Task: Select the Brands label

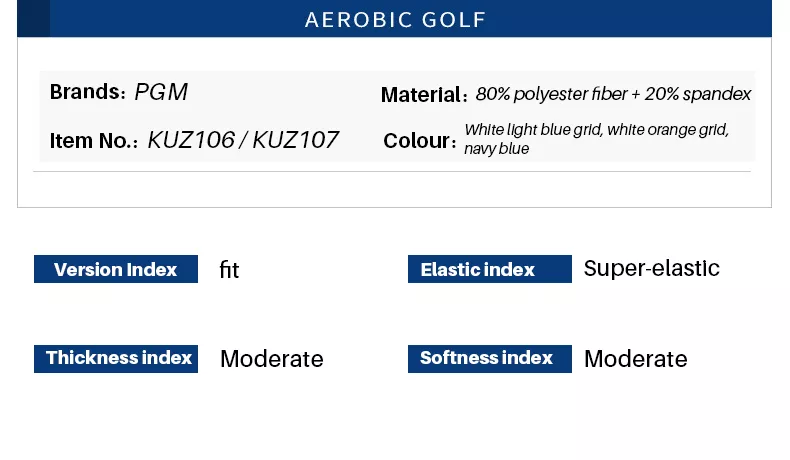Action: (x=87, y=92)
